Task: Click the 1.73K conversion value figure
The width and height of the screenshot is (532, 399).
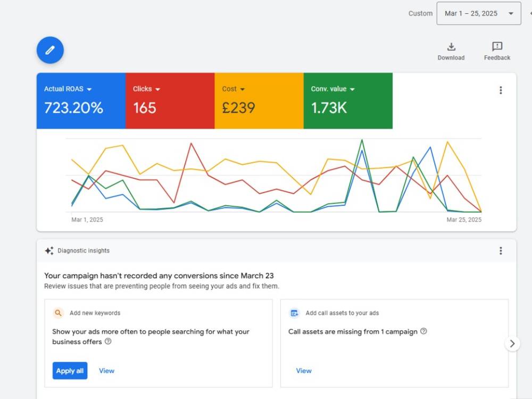Action: 329,108
